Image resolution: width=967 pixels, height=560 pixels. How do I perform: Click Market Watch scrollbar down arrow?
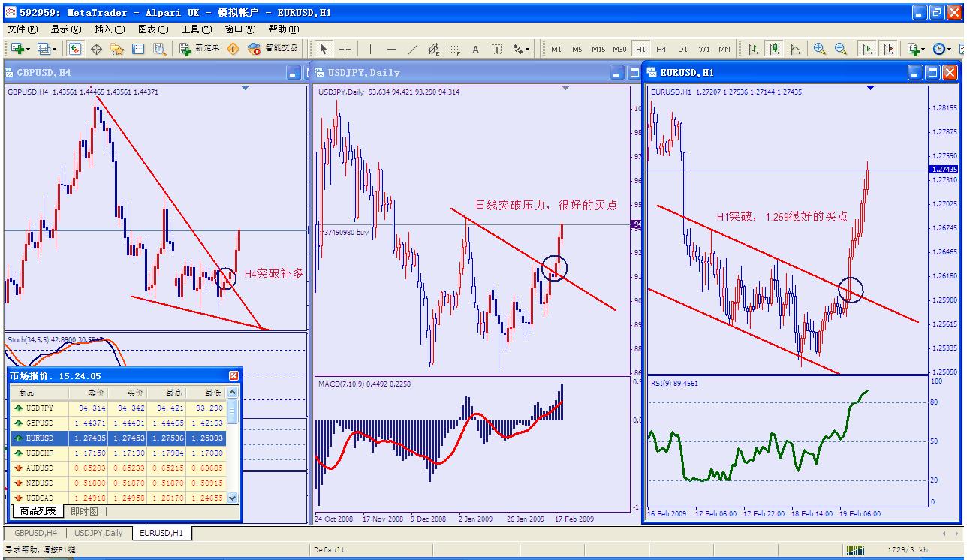pos(233,498)
